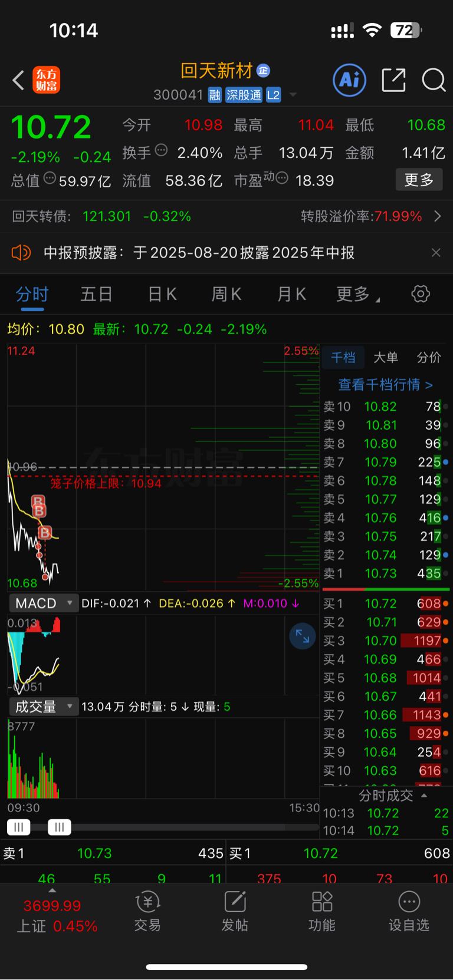Tap info icon next to 市盈
This screenshot has width=453, height=980.
pyautogui.click(x=282, y=178)
